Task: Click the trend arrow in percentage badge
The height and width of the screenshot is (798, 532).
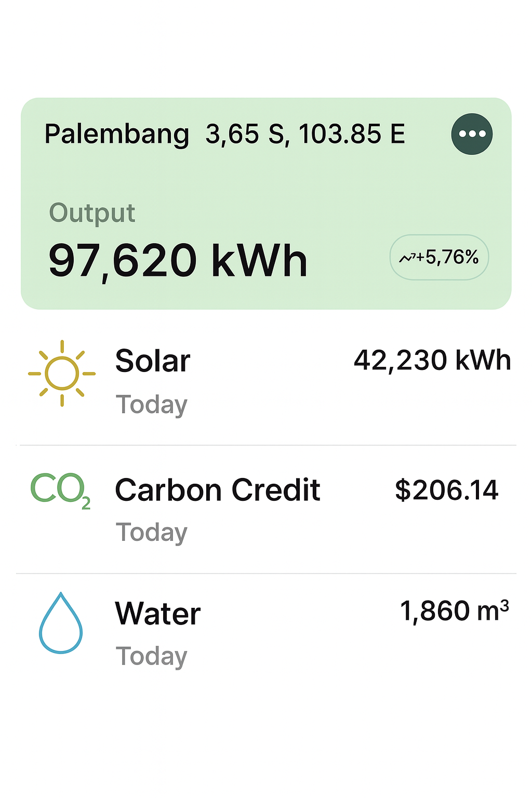Action: click(x=406, y=258)
